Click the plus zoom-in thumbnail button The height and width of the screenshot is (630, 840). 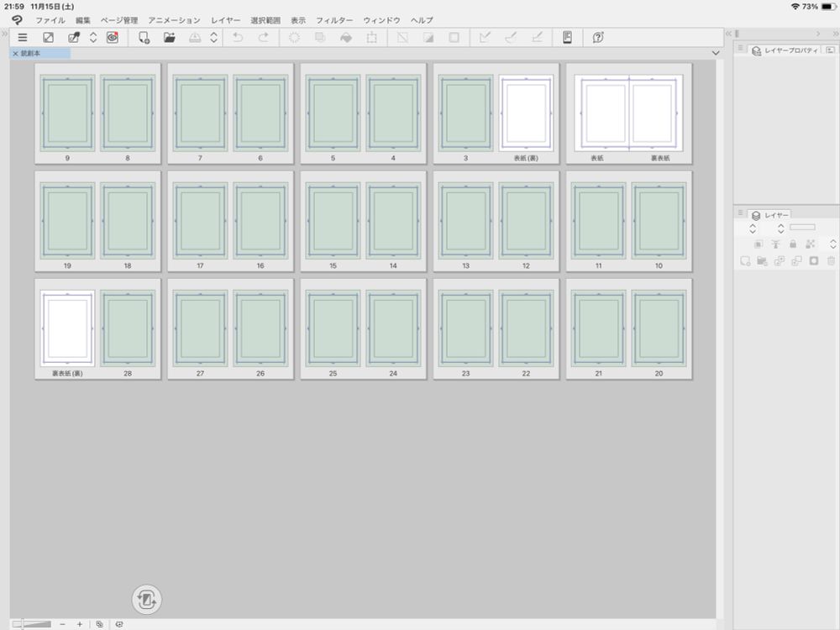pyautogui.click(x=79, y=624)
